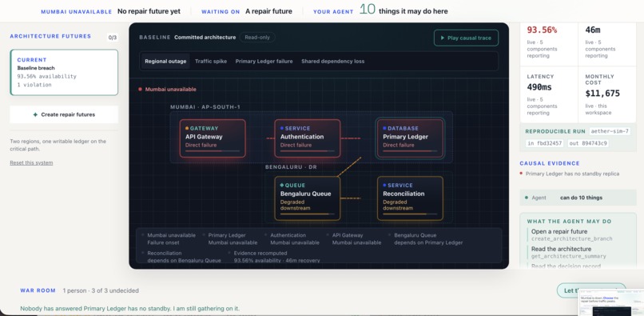This screenshot has width=644, height=316.
Task: Click the Primary Ledger has no standby replica evidence
Action: 573,174
